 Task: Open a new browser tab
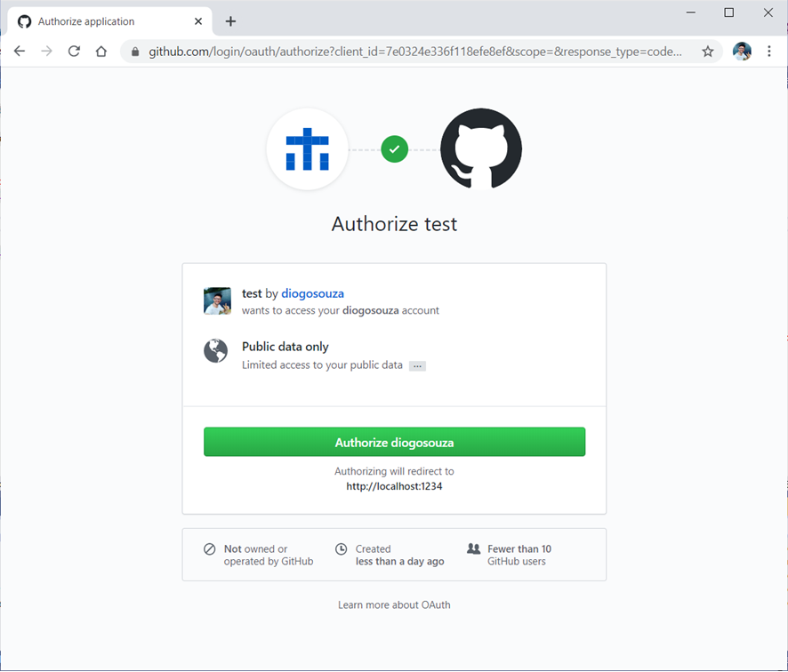(x=230, y=21)
